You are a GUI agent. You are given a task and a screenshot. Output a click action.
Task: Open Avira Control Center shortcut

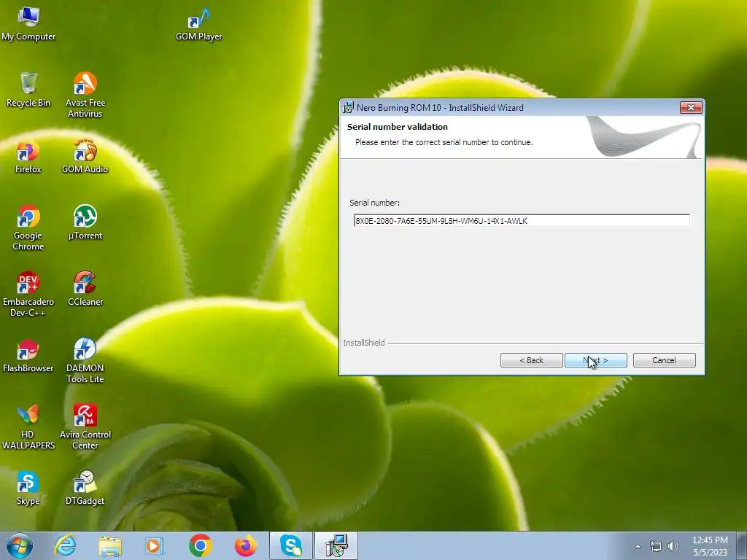coord(85,427)
